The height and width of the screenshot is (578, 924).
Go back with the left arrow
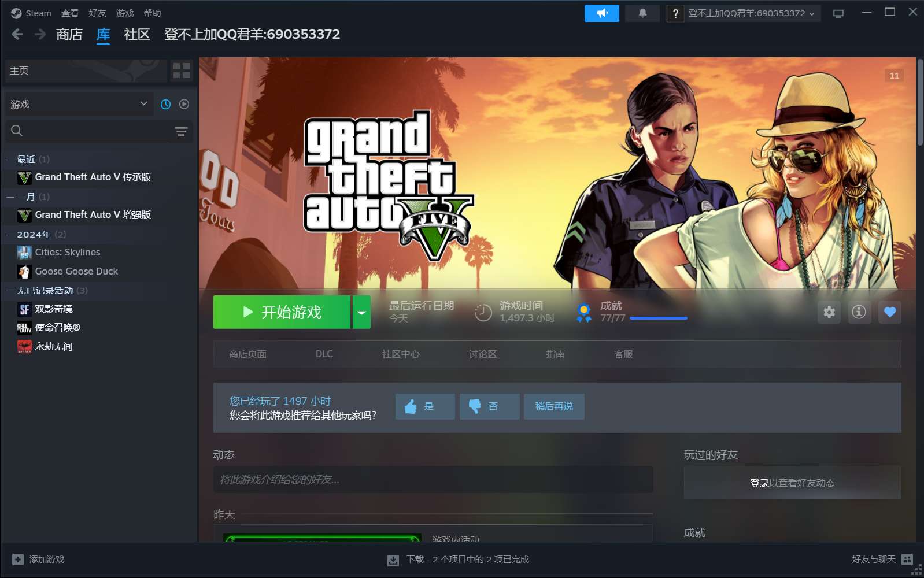pyautogui.click(x=17, y=34)
